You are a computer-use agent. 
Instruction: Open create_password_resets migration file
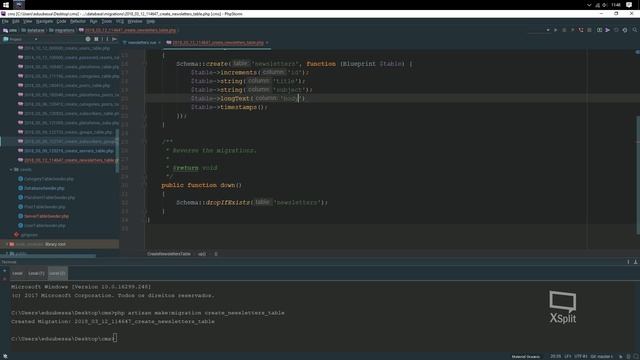pos(68,58)
